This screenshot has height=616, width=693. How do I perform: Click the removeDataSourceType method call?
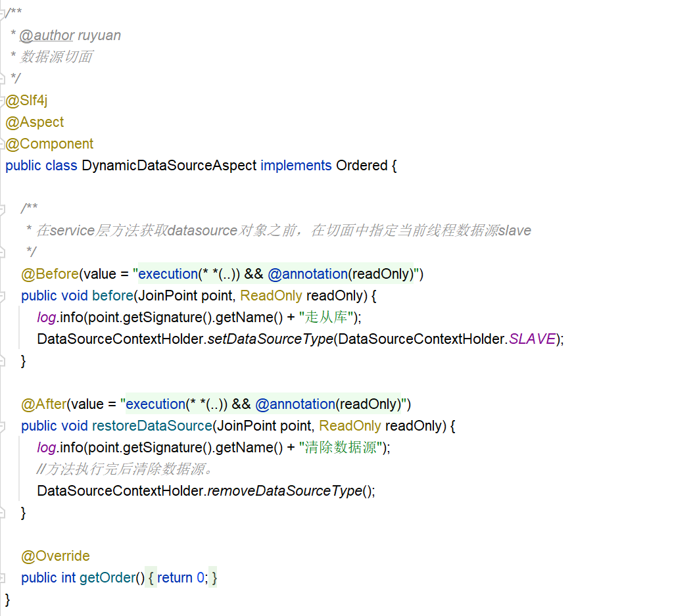285,490
